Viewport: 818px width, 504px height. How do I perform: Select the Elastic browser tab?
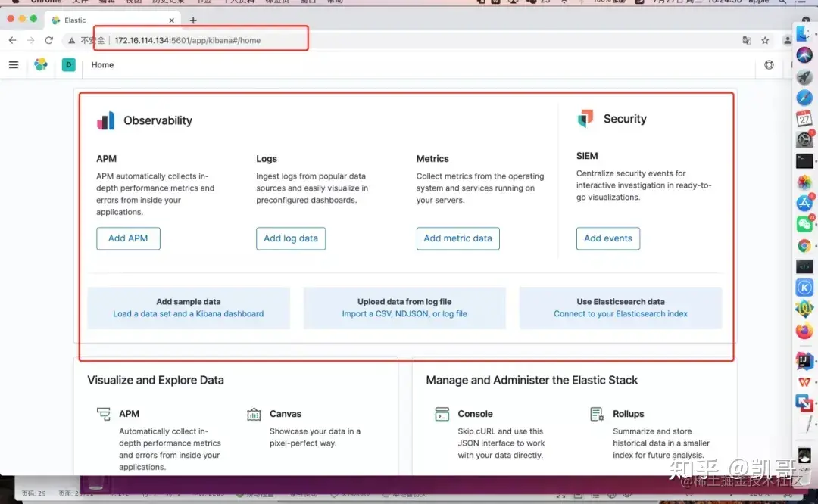point(113,20)
